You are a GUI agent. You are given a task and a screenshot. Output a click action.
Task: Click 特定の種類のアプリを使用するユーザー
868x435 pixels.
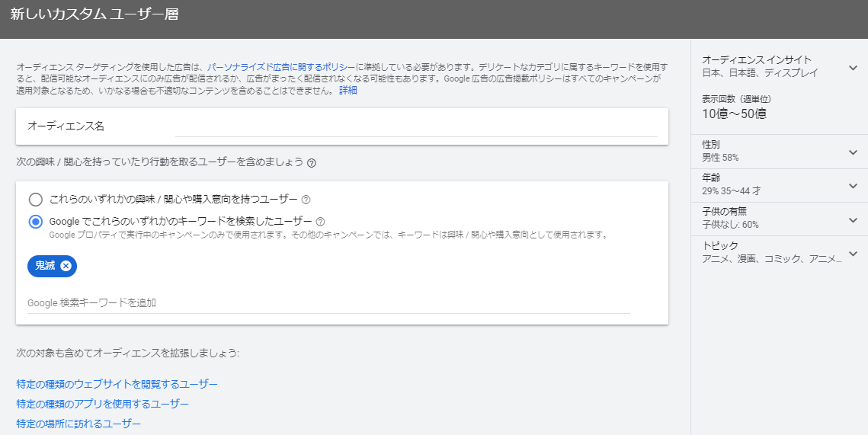(102, 404)
